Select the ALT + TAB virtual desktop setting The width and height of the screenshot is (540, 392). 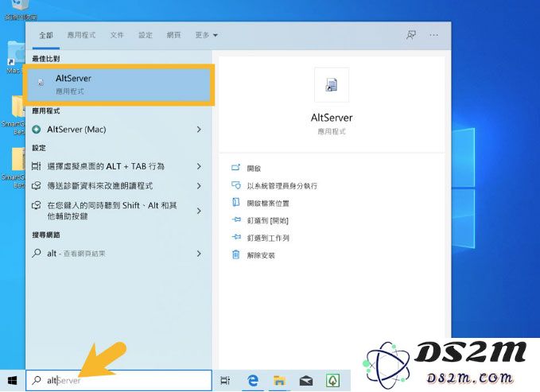106,166
